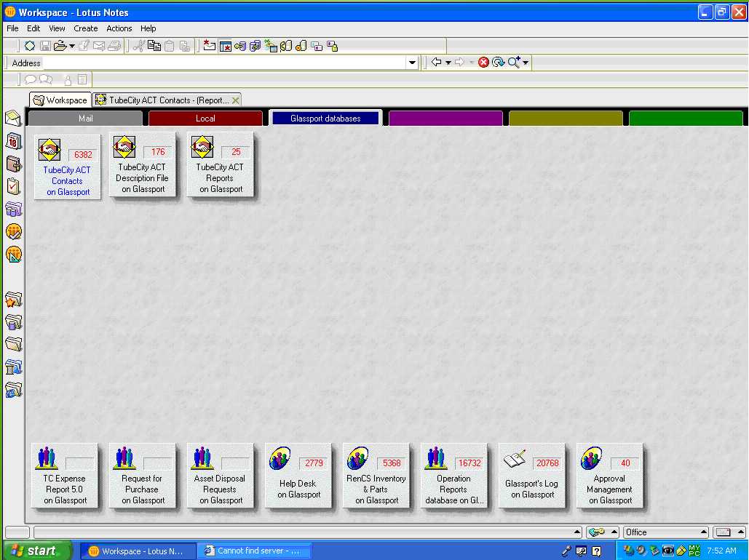Select the green unnamed workspace tab

(x=686, y=119)
